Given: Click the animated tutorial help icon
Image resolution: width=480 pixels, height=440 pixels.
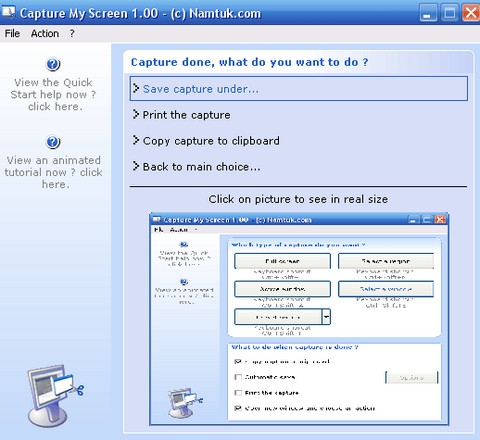Looking at the screenshot, I should coord(53,142).
